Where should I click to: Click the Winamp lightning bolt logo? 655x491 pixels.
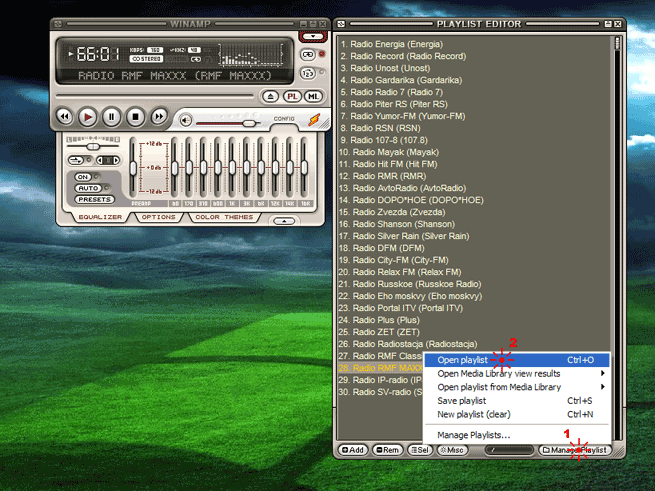click(x=314, y=120)
